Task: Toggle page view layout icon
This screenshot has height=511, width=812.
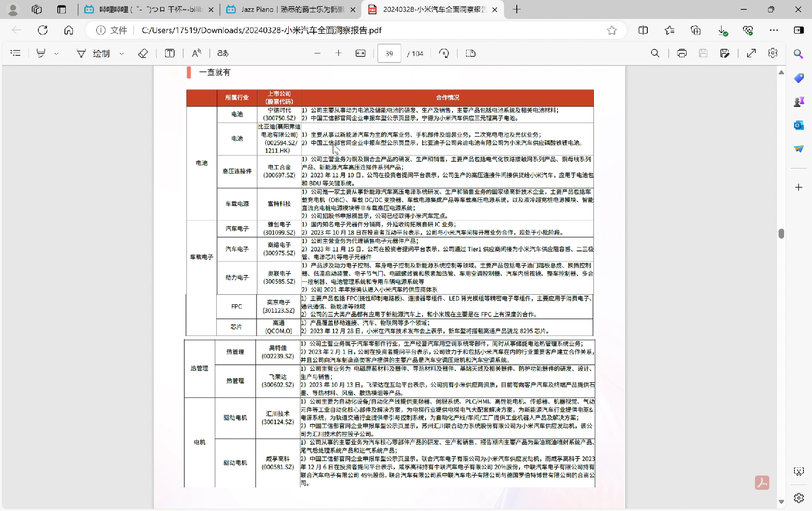Action: pyautogui.click(x=470, y=53)
